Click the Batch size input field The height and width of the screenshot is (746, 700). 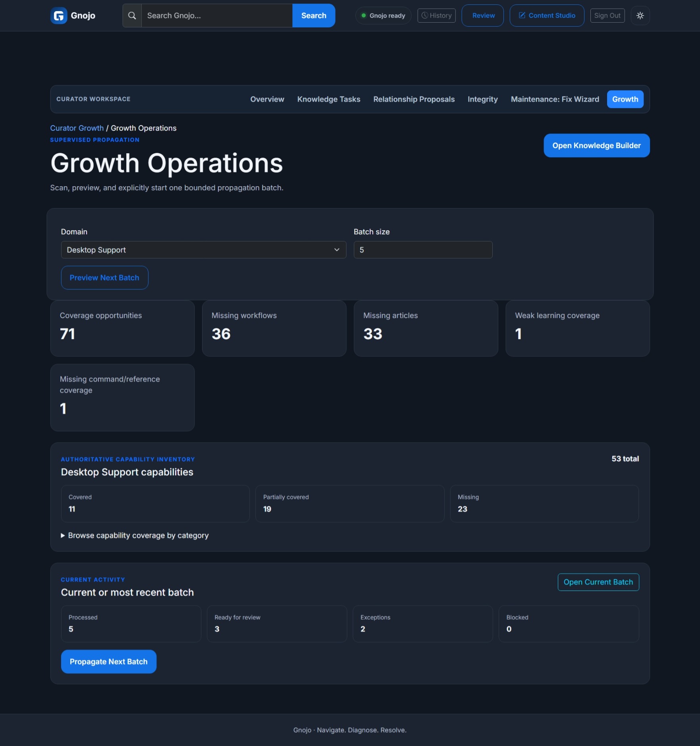click(x=423, y=250)
